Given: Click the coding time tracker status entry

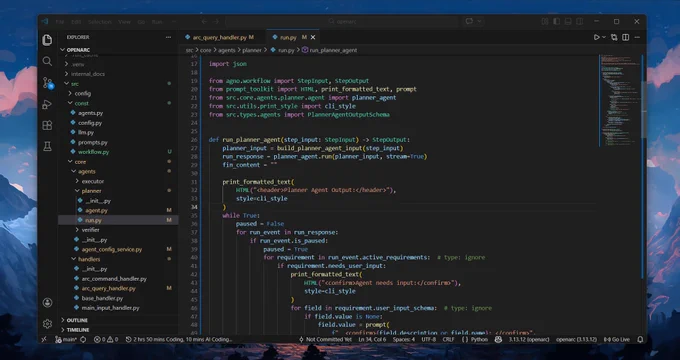Looking at the screenshot, I should tap(179, 339).
